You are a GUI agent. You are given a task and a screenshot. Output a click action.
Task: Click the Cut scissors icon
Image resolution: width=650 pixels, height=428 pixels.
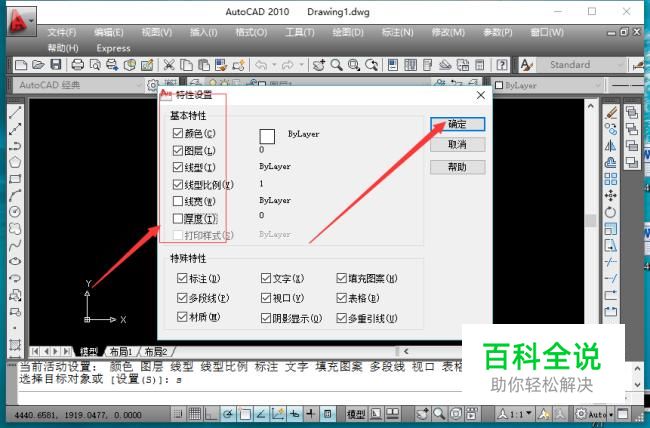[x=168, y=65]
